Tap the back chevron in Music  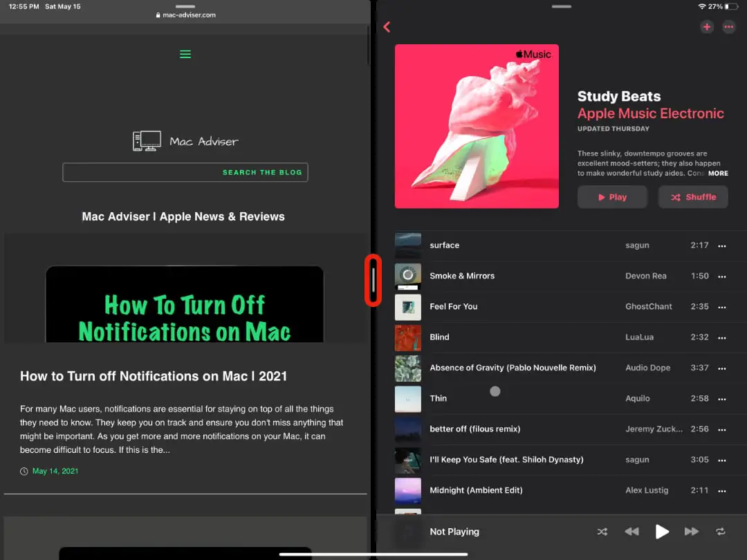[x=387, y=27]
